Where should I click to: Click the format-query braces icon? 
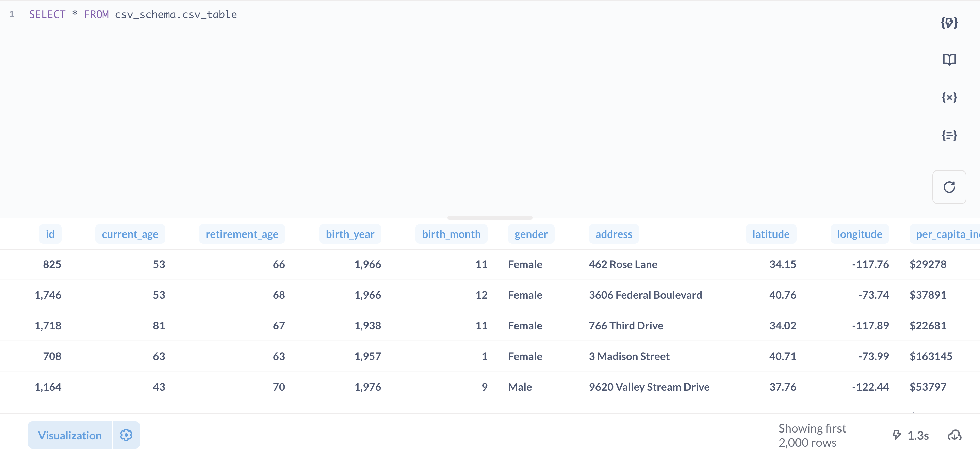coord(949,135)
